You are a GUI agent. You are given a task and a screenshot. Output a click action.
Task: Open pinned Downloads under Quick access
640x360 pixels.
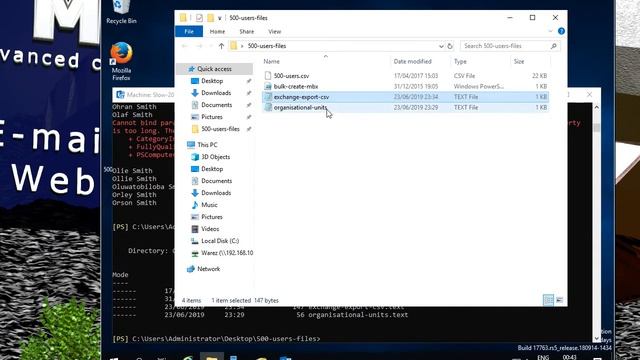(x=216, y=93)
